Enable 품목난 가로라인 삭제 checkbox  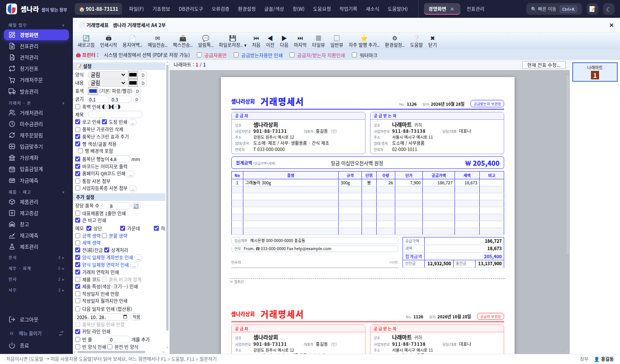click(x=78, y=129)
